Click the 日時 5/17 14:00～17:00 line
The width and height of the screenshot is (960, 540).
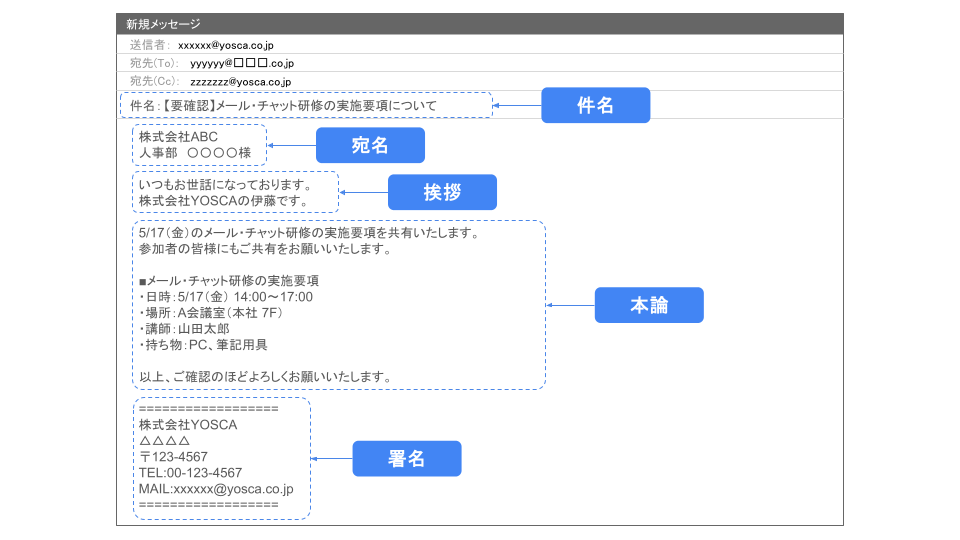(226, 297)
